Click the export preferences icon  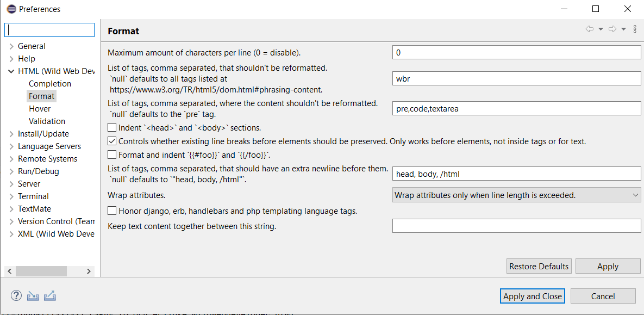tap(50, 295)
